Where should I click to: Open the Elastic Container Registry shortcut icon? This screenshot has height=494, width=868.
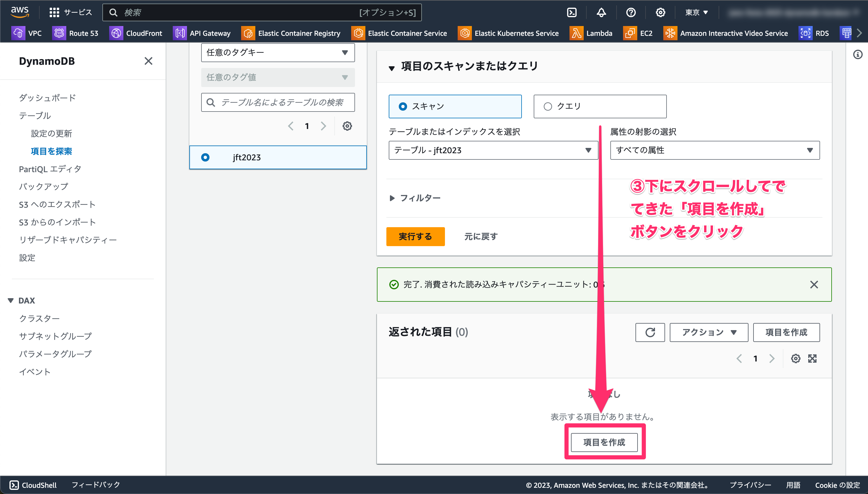(x=248, y=33)
